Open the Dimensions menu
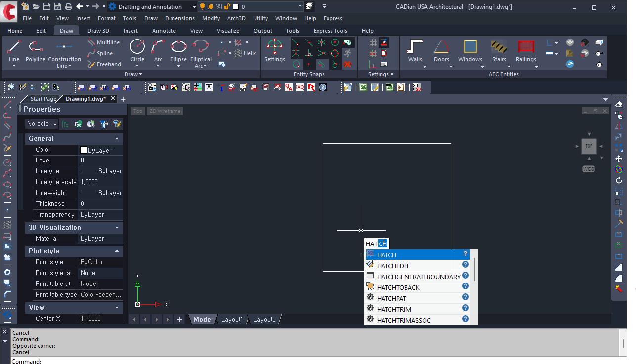The height and width of the screenshot is (364, 636). click(x=180, y=18)
